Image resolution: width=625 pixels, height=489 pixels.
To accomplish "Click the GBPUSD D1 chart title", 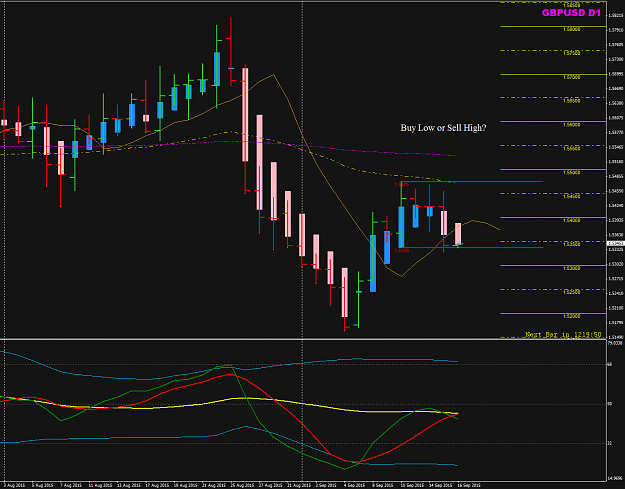I will [571, 13].
